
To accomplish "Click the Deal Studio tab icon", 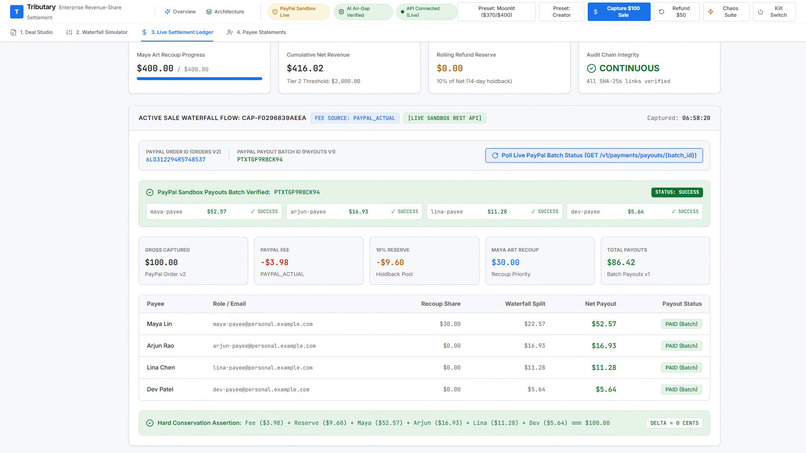I will point(13,32).
